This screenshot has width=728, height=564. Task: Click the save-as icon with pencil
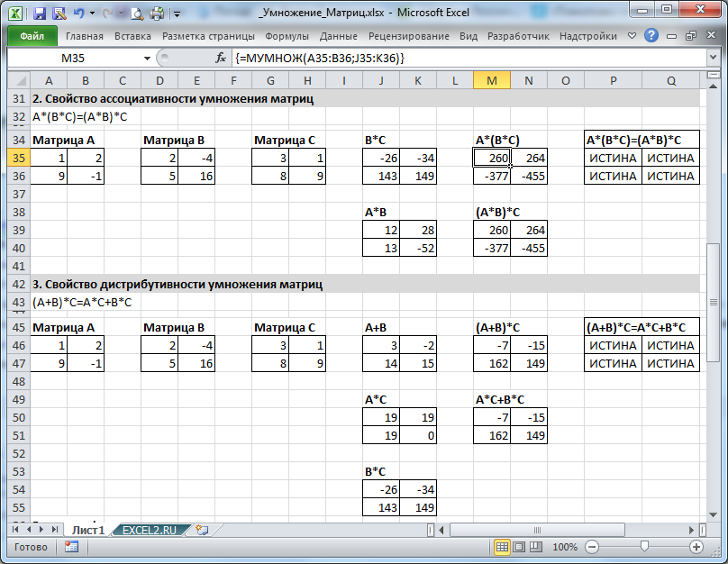point(59,13)
